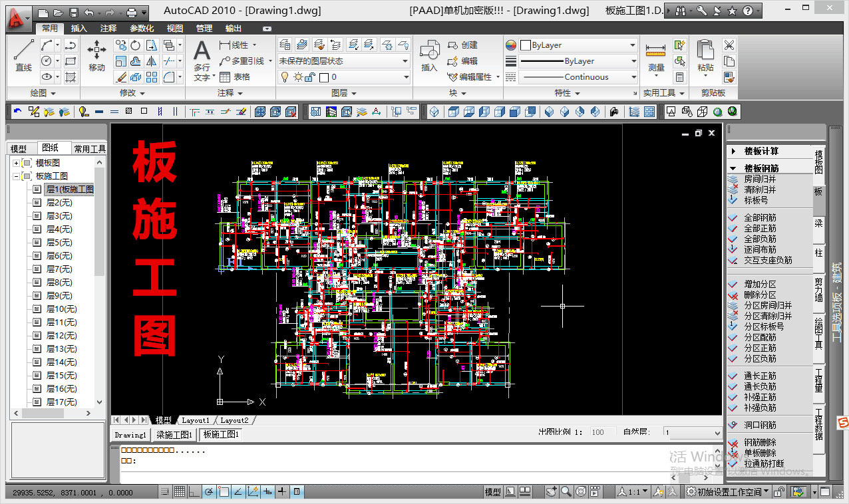Collapse the 板施工图 tree node
The height and width of the screenshot is (504, 849).
[16, 176]
